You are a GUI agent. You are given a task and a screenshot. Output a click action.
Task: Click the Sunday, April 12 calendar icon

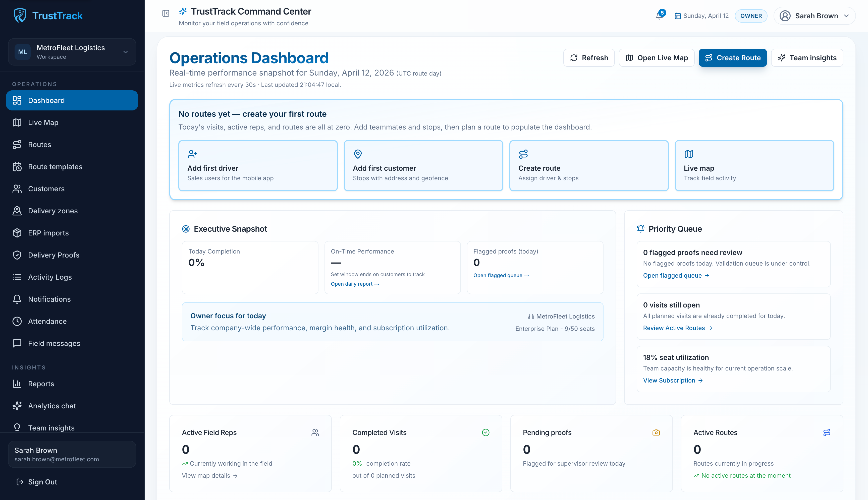[677, 16]
